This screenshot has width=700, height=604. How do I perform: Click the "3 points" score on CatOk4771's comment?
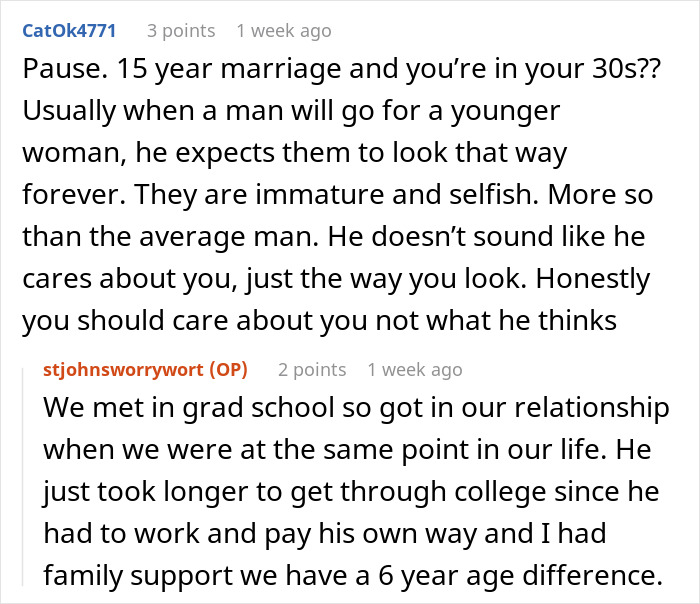pos(180,31)
